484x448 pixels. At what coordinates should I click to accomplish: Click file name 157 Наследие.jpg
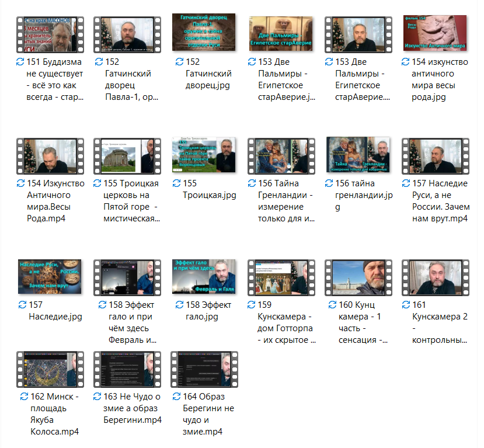55,311
